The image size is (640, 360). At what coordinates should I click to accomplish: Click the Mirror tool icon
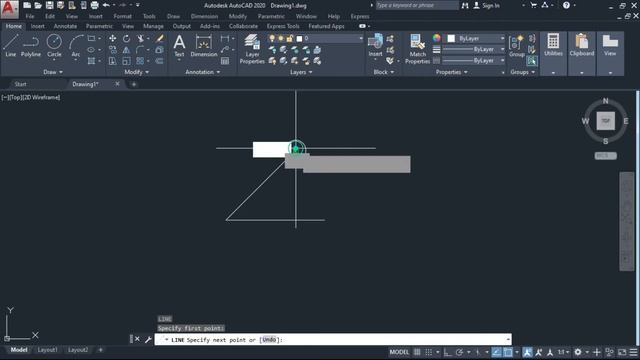(127, 50)
